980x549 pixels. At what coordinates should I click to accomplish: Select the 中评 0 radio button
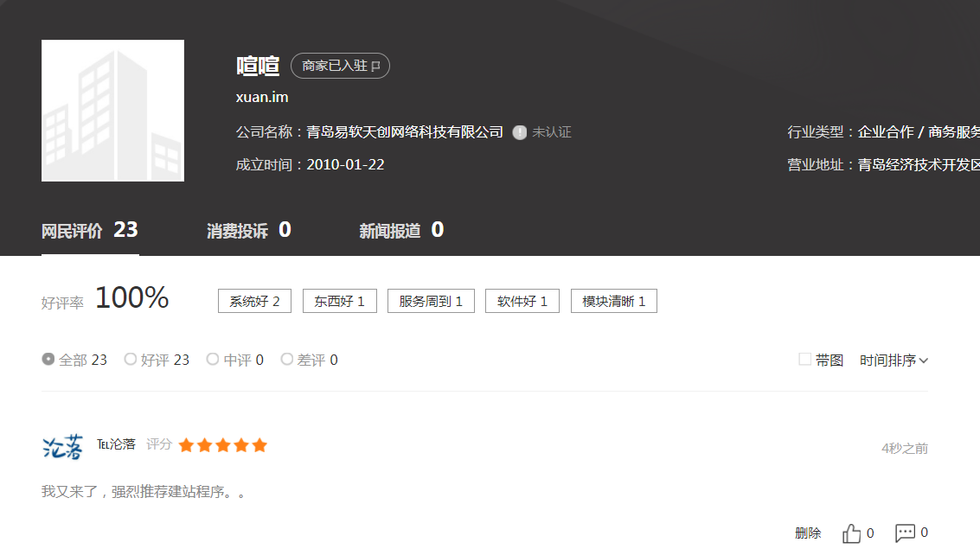213,359
